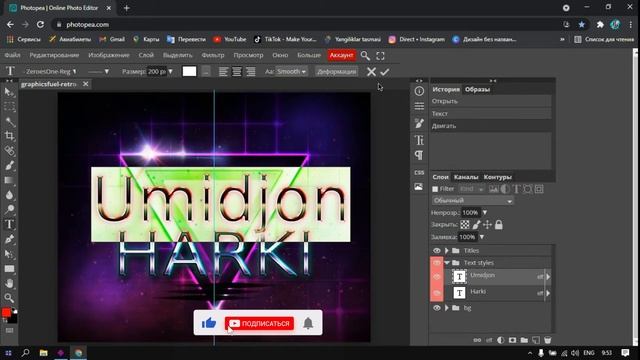Select the Magic Wand tool
Screen dimensions: 640x360
pos(9,122)
